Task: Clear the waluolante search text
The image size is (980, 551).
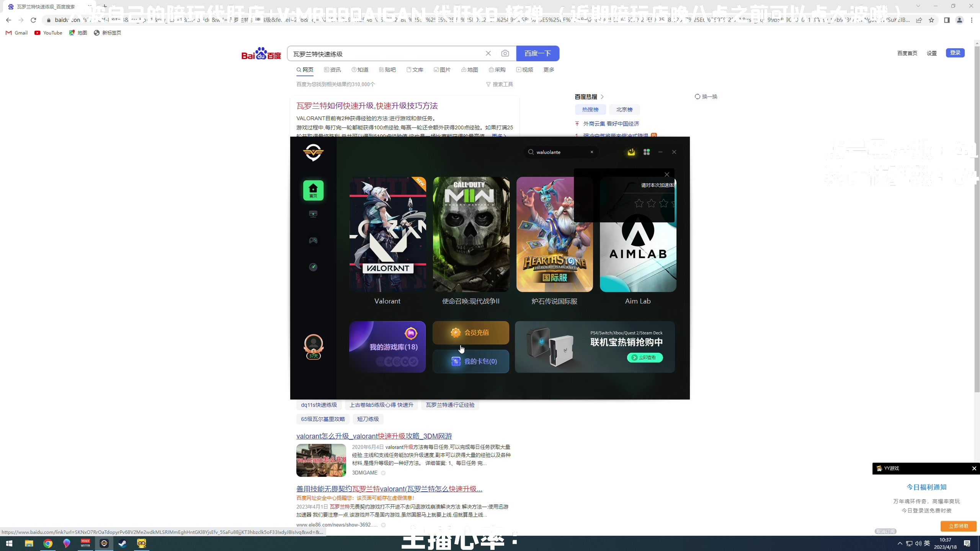Action: (x=592, y=152)
